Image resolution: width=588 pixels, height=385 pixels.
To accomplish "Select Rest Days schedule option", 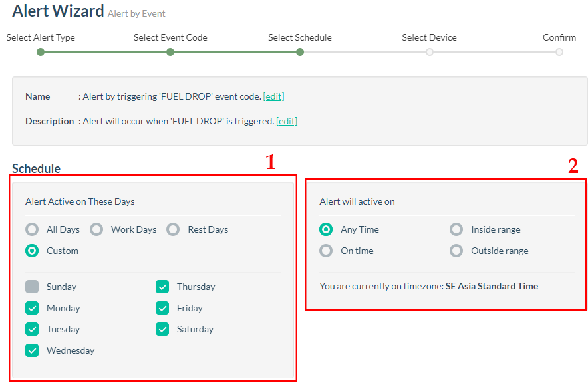I will 173,229.
